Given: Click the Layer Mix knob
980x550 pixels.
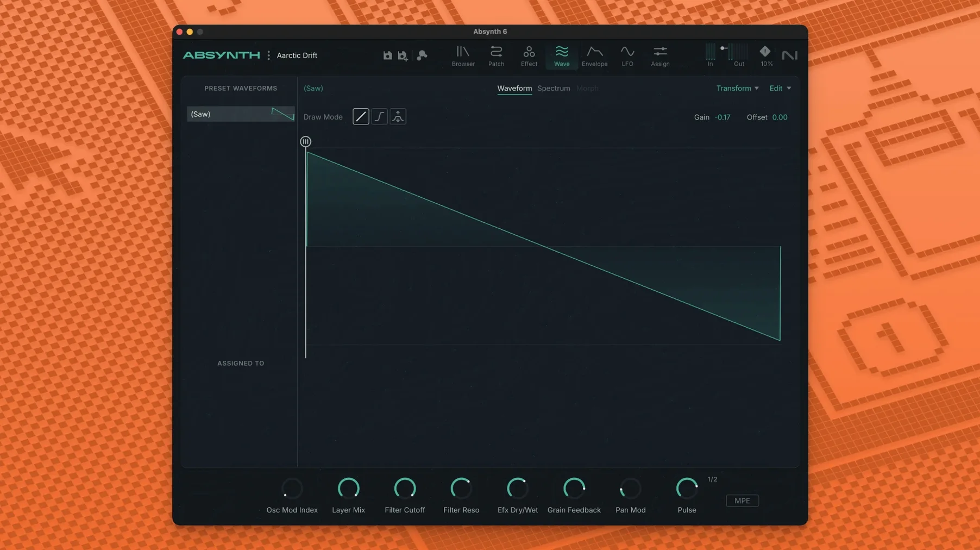Looking at the screenshot, I should click(x=348, y=489).
